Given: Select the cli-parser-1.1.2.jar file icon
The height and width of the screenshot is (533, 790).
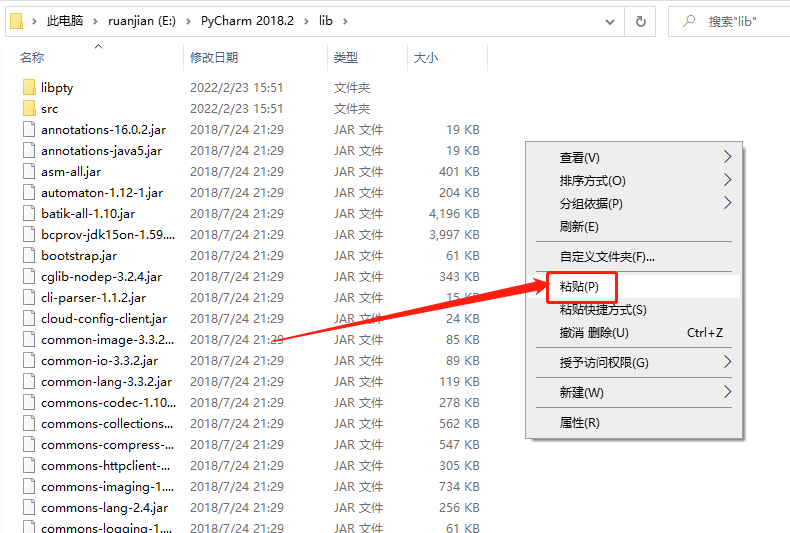Looking at the screenshot, I should pyautogui.click(x=29, y=298).
